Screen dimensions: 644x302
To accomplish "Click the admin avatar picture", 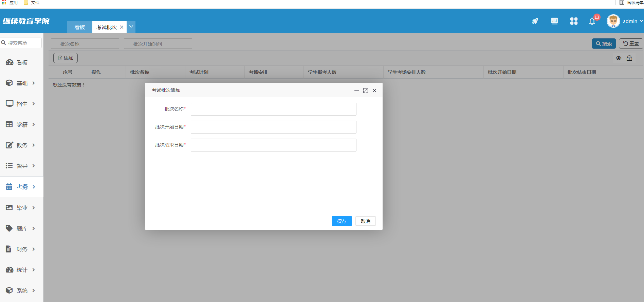I will coord(613,21).
